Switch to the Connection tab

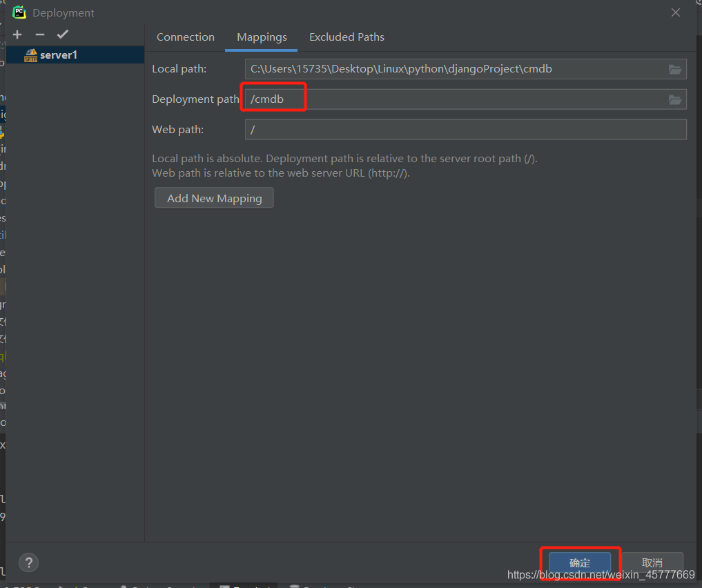click(186, 37)
